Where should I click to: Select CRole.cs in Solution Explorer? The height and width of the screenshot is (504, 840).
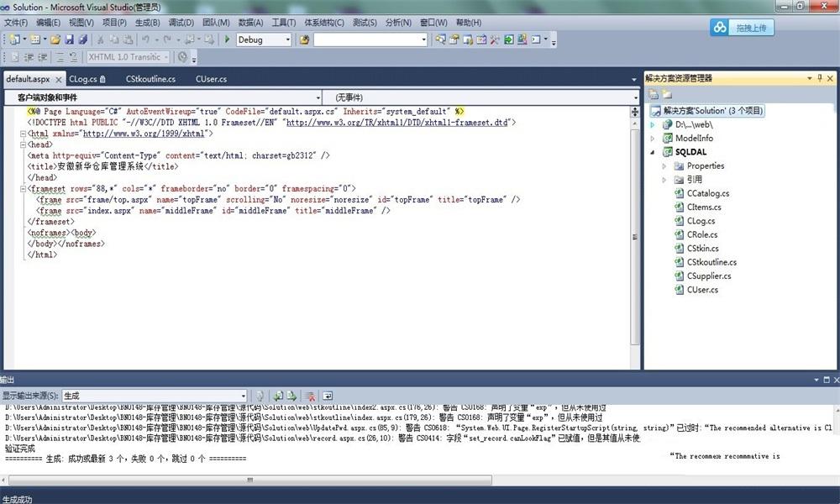pyautogui.click(x=701, y=234)
